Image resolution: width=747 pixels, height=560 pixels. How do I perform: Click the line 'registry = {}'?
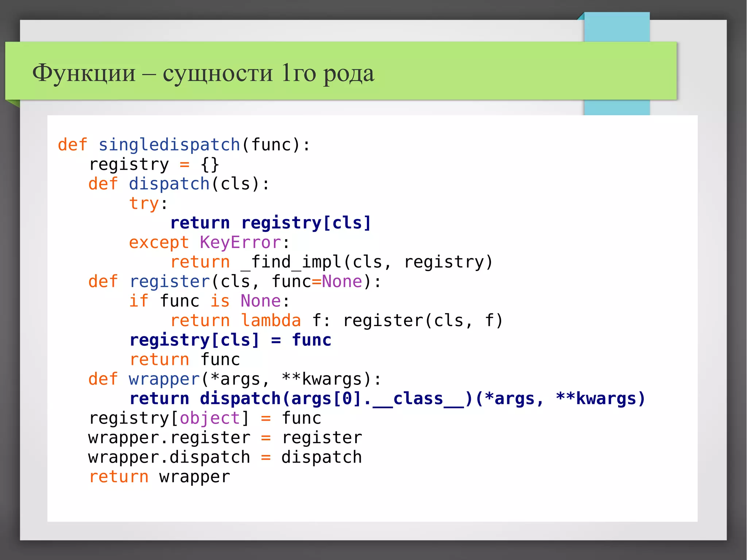tap(154, 165)
